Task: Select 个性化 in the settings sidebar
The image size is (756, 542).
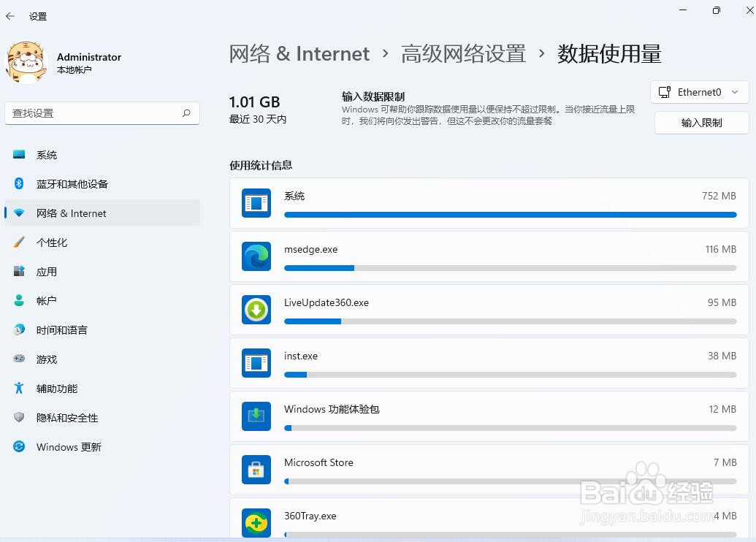Action: [x=52, y=243]
